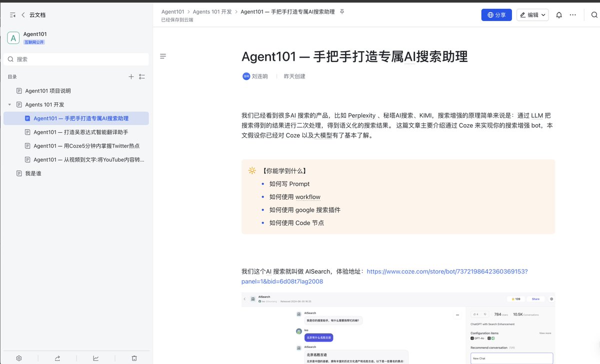Select Agent101 — 手把手打造专属AI搜索助理 in tree
Screen dimensions: 600x364
click(76, 118)
